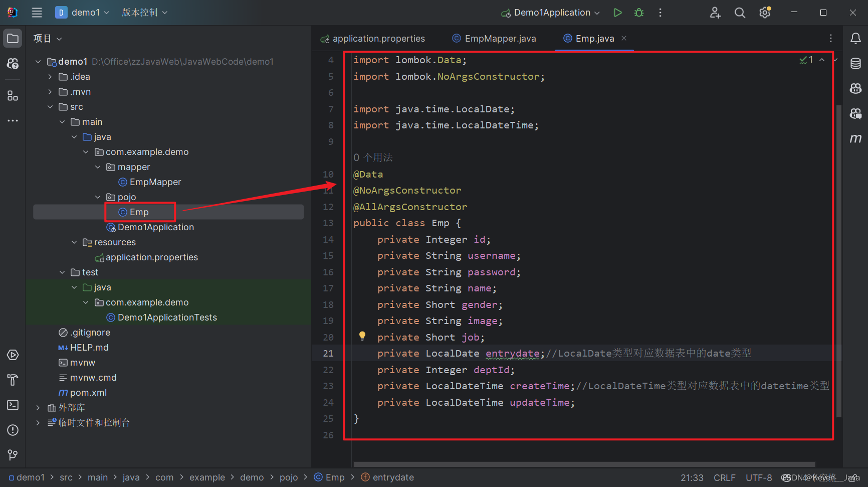Viewport: 868px width, 487px height.
Task: Switch to application.properties tab
Action: 372,39
